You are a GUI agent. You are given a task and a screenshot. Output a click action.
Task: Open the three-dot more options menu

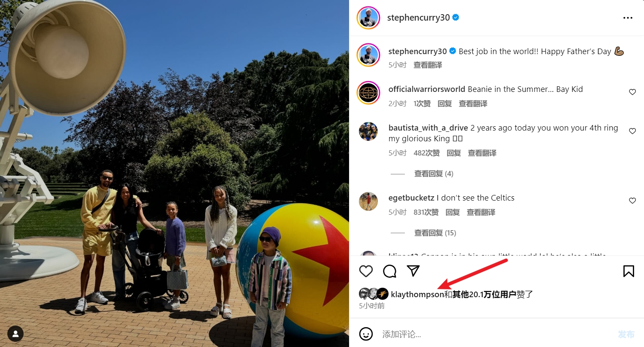point(628,18)
